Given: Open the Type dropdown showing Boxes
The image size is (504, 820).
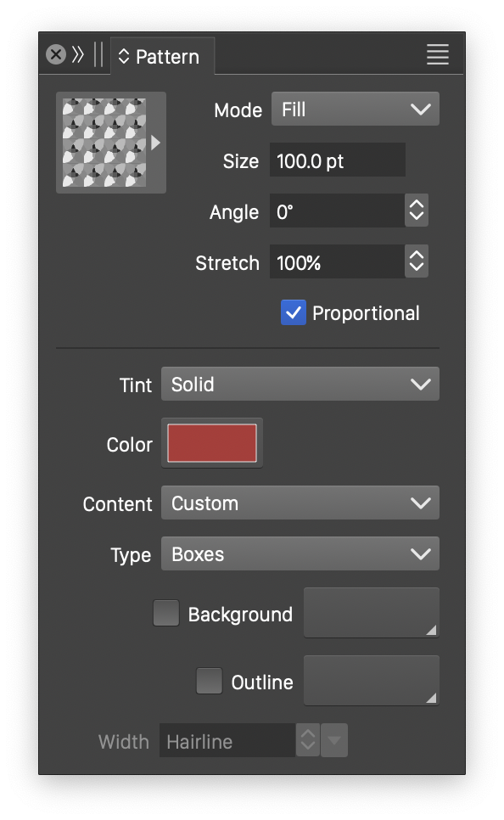Looking at the screenshot, I should tap(300, 553).
